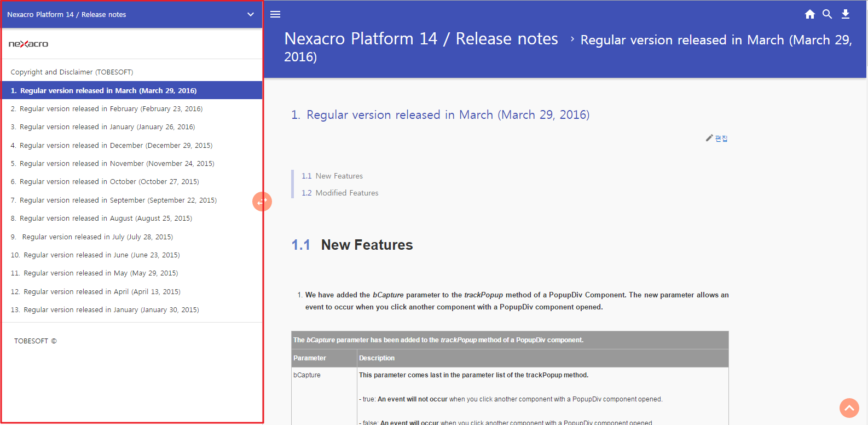Jump to 1.2 Modified Features section
868x425 pixels.
340,193
